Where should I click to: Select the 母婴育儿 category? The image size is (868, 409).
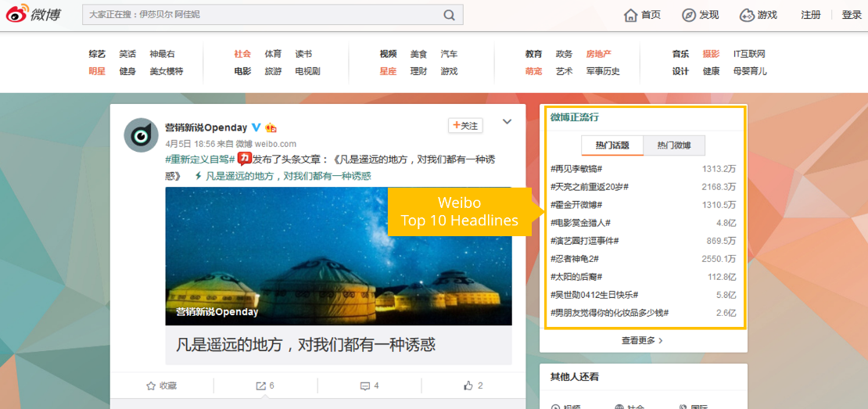coord(750,71)
